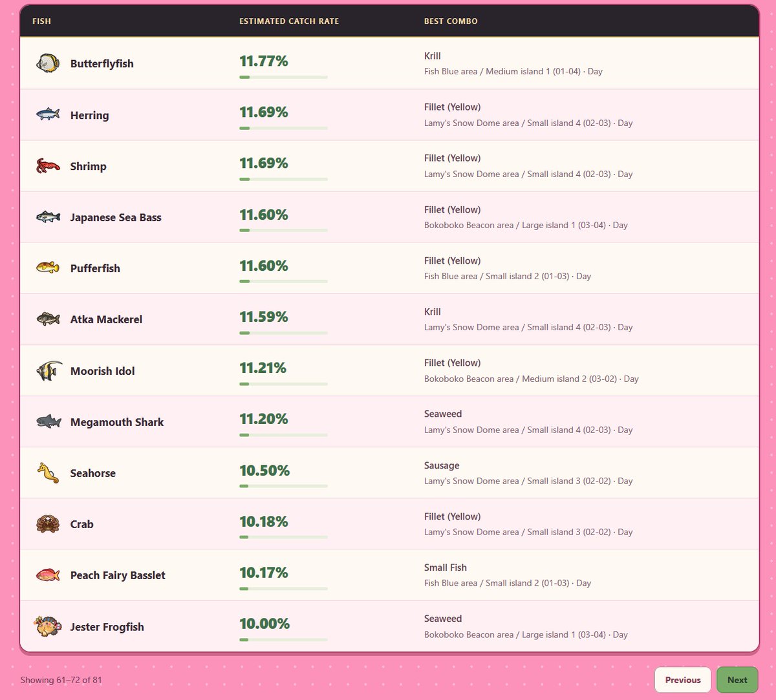Sort by the Fish column header

click(x=41, y=21)
